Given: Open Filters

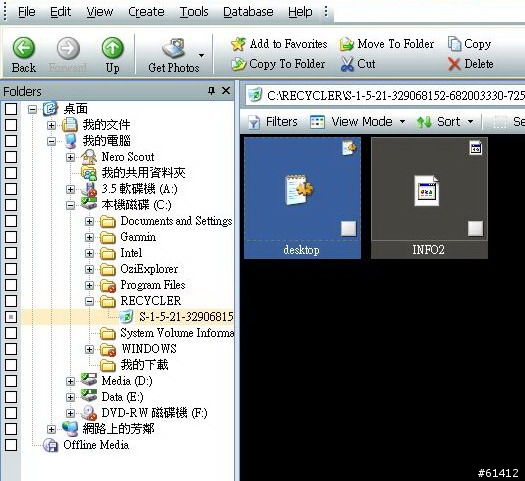Looking at the screenshot, I should [273, 122].
